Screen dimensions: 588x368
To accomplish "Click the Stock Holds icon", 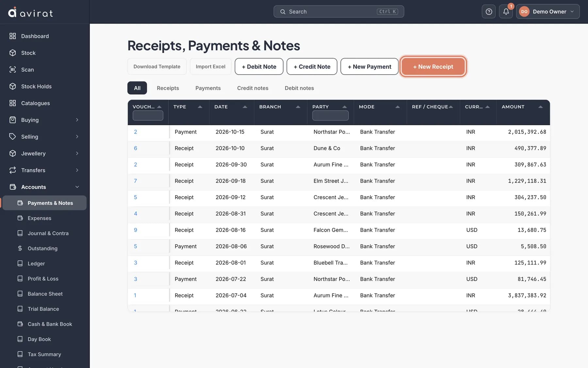I will (x=13, y=86).
